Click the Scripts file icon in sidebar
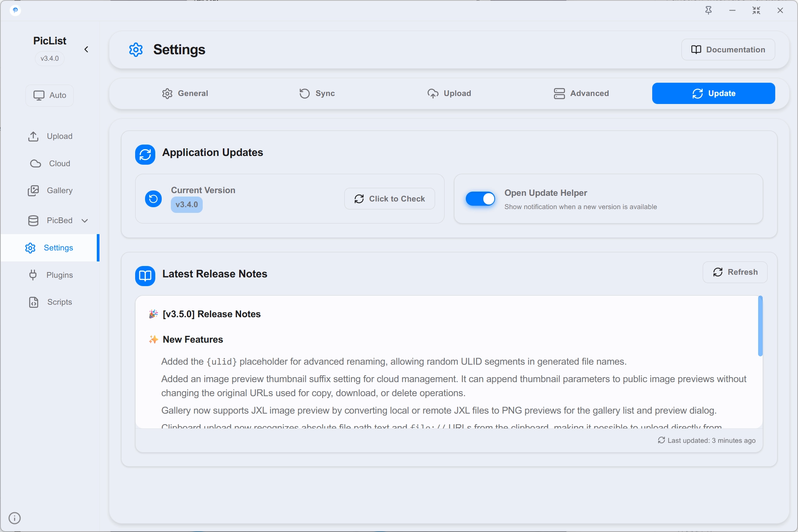This screenshot has width=798, height=532. pyautogui.click(x=34, y=302)
